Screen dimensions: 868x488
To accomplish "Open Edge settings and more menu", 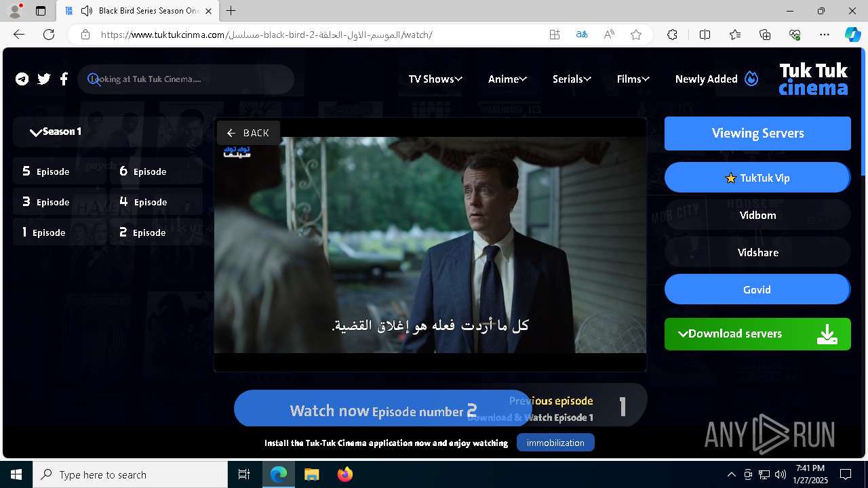I will [825, 35].
